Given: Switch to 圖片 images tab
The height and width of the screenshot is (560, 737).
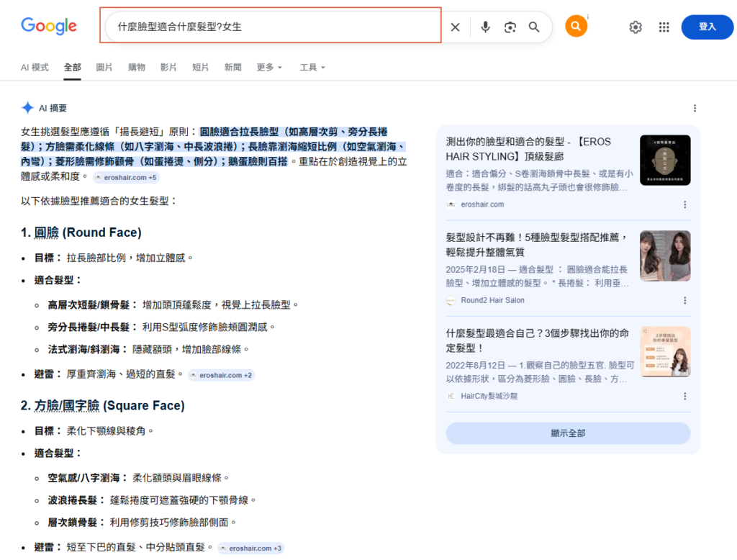Looking at the screenshot, I should 104,67.
